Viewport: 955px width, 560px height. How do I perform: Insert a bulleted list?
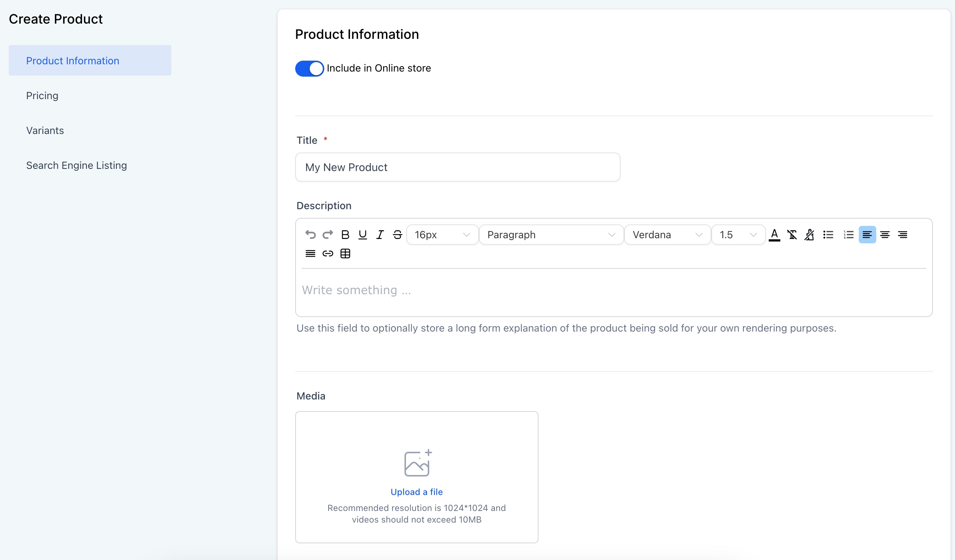pos(828,235)
